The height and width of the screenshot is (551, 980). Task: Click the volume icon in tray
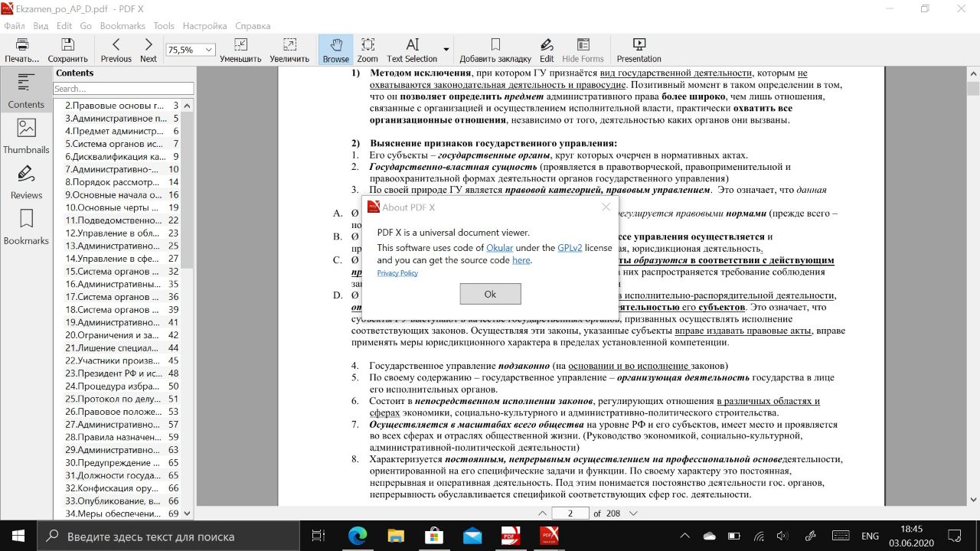(x=782, y=536)
